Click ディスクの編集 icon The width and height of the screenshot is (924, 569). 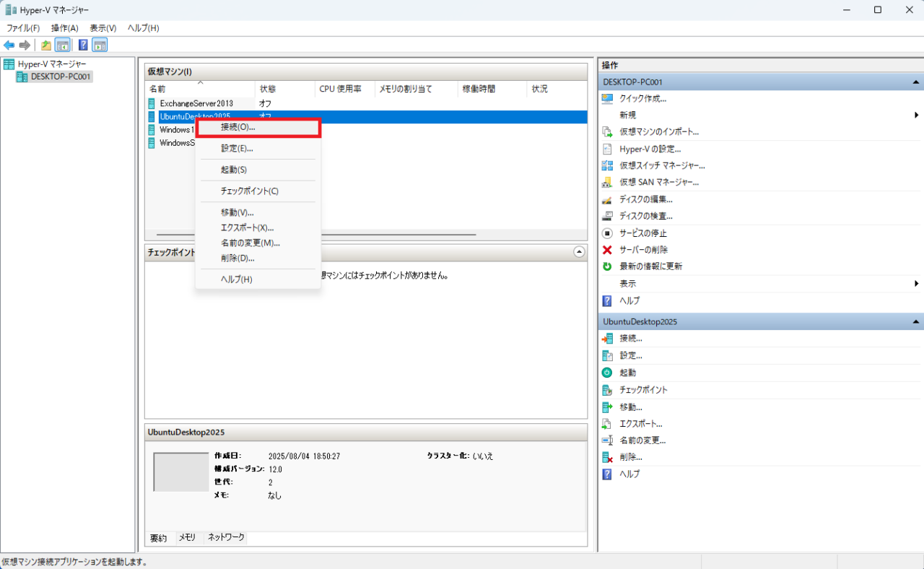point(607,199)
